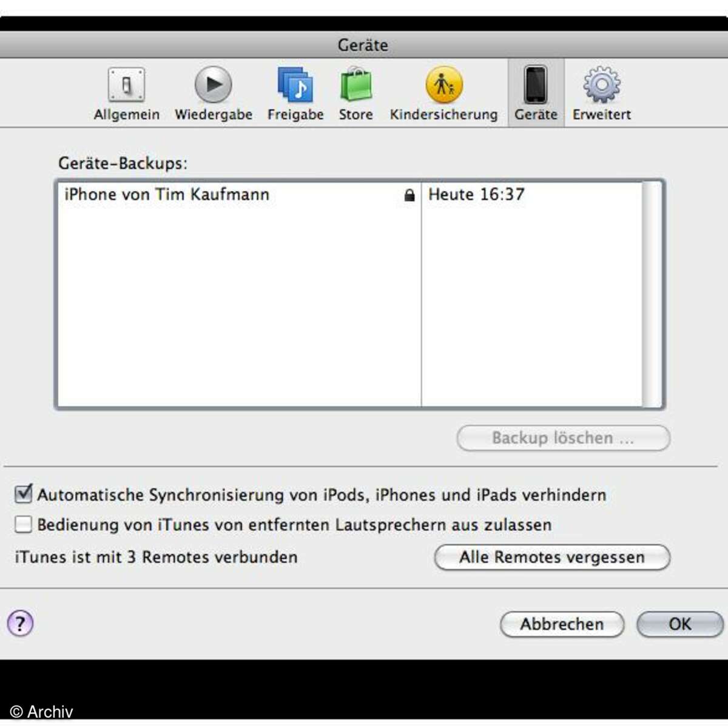
Task: Confirm settings with the OK button
Action: [679, 624]
